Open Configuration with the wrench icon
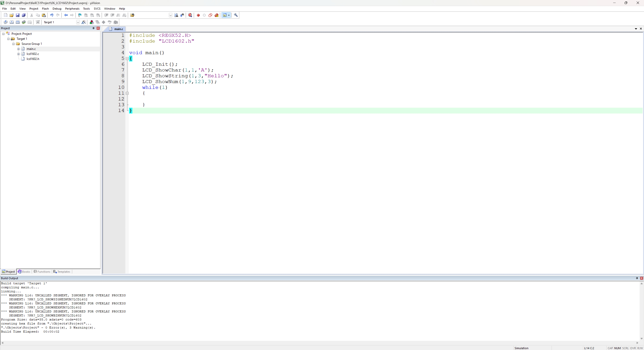The height and width of the screenshot is (350, 644). [236, 15]
